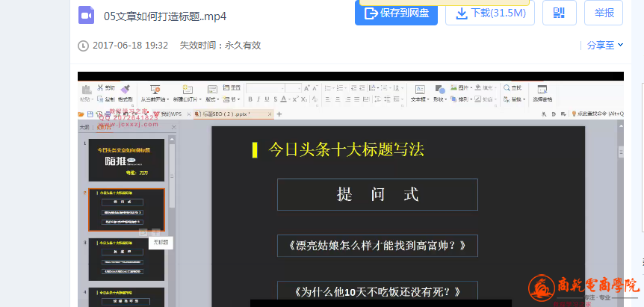This screenshot has height=307, width=644.
Task: Toggle text shadow (S)
Action: click(x=275, y=99)
